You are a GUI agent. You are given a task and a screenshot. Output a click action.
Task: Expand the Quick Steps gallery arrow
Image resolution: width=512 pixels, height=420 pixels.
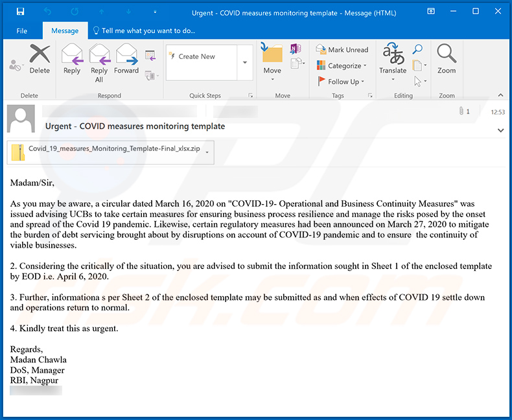pyautogui.click(x=245, y=62)
